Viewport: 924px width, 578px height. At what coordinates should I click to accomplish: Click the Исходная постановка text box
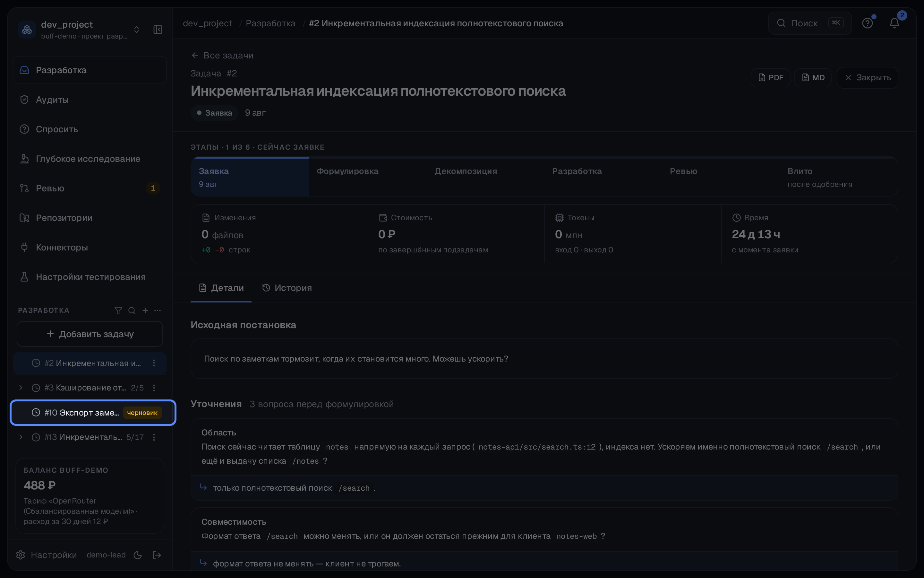[544, 359]
